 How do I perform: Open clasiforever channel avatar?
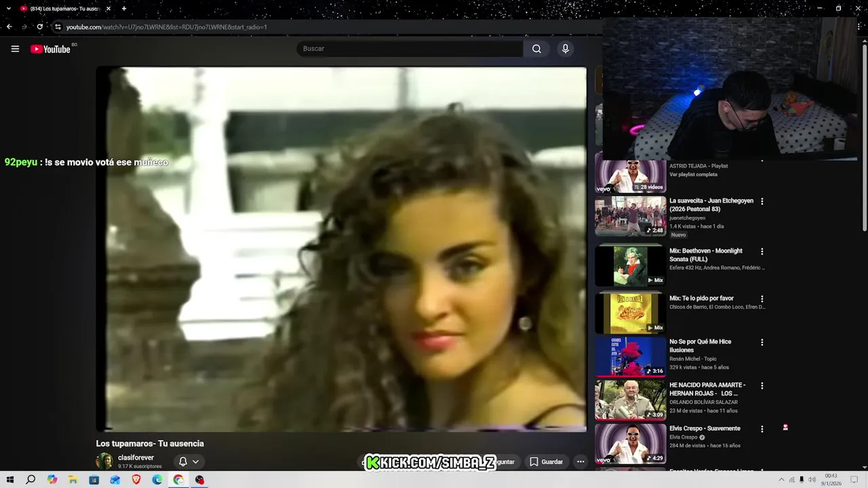[x=104, y=461]
